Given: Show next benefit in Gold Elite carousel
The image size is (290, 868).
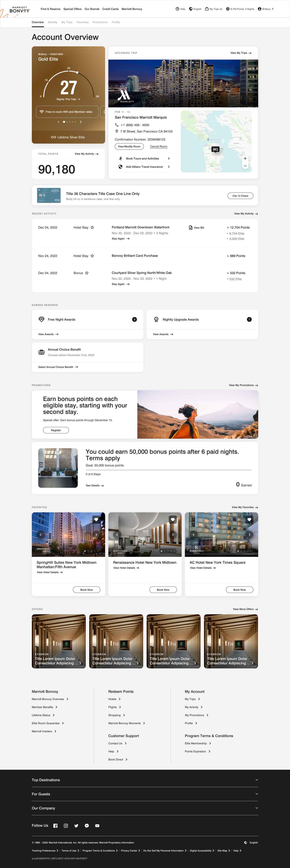Looking at the screenshot, I should pyautogui.click(x=81, y=122).
